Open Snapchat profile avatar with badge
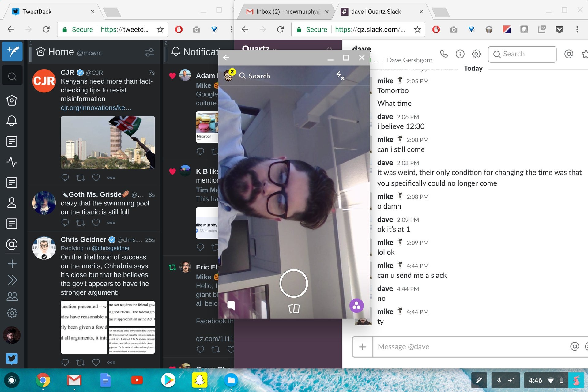 229,75
